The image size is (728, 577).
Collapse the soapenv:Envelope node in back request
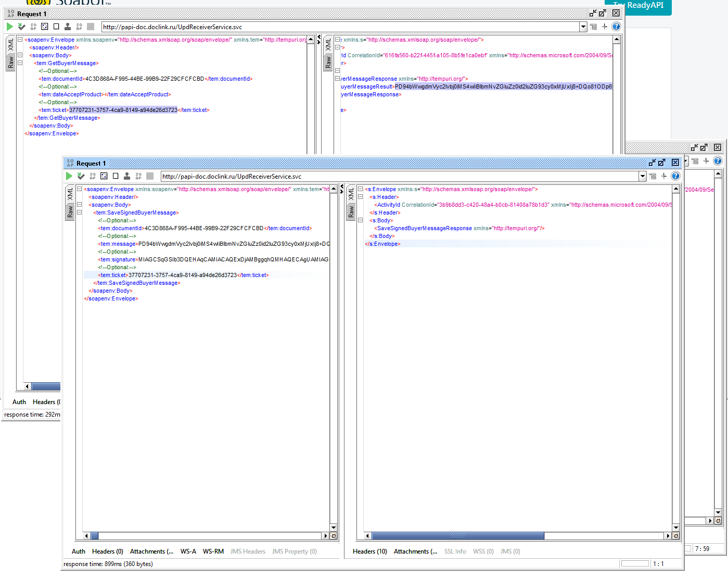click(x=20, y=40)
